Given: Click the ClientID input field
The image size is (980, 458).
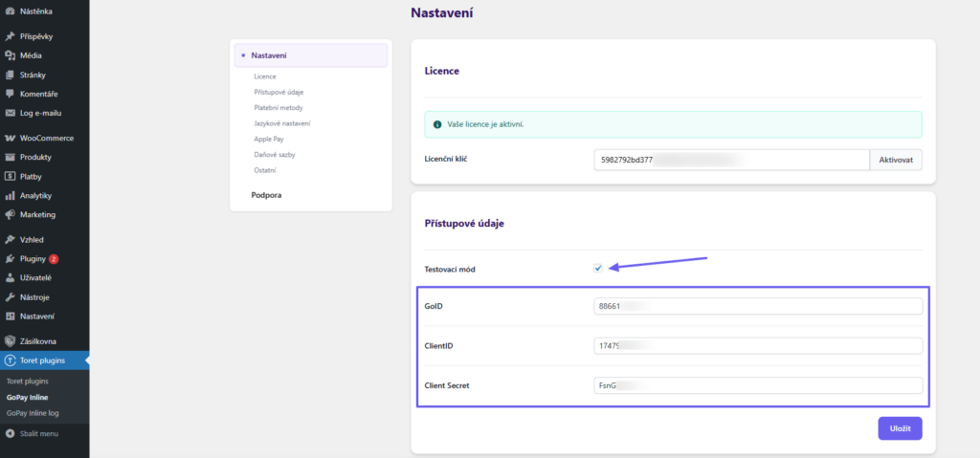Looking at the screenshot, I should click(x=758, y=345).
